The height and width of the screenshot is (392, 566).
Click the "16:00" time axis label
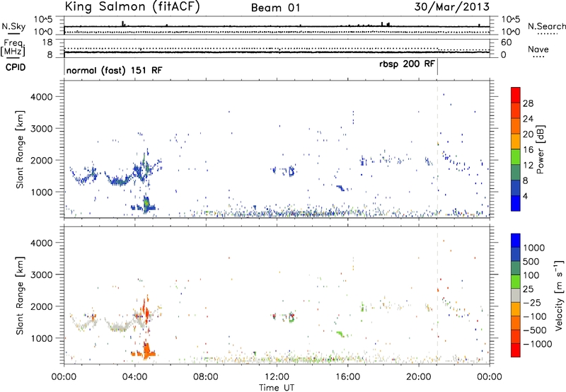click(x=347, y=377)
